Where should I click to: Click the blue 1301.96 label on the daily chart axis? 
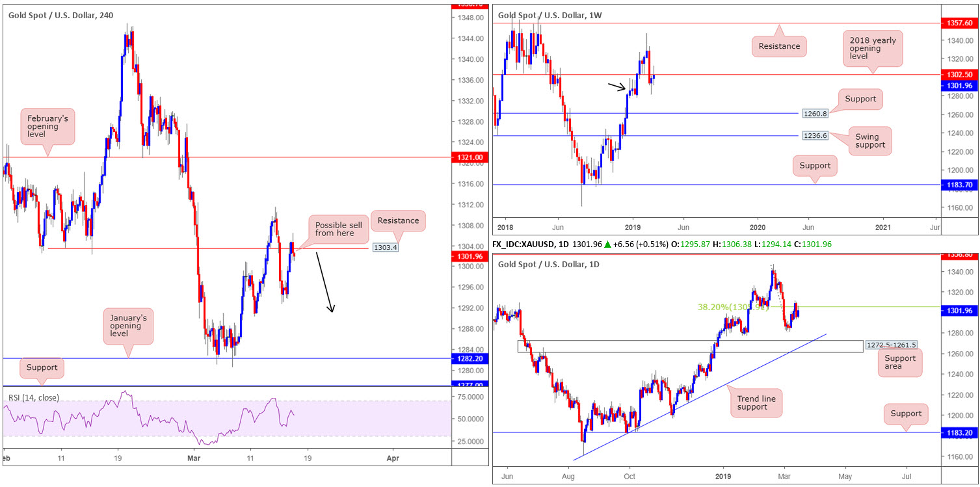coord(960,312)
